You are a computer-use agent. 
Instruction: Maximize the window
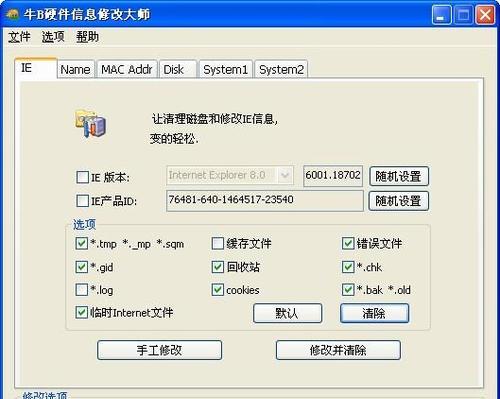click(463, 15)
